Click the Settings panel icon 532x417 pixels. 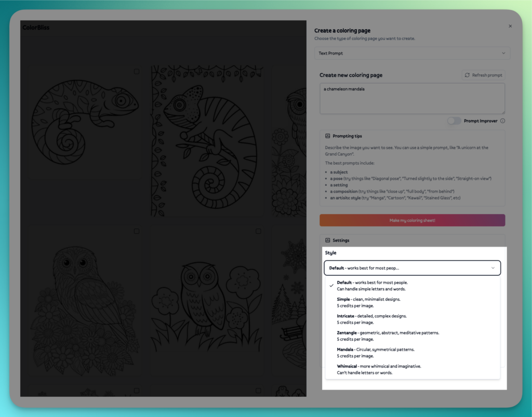[327, 240]
